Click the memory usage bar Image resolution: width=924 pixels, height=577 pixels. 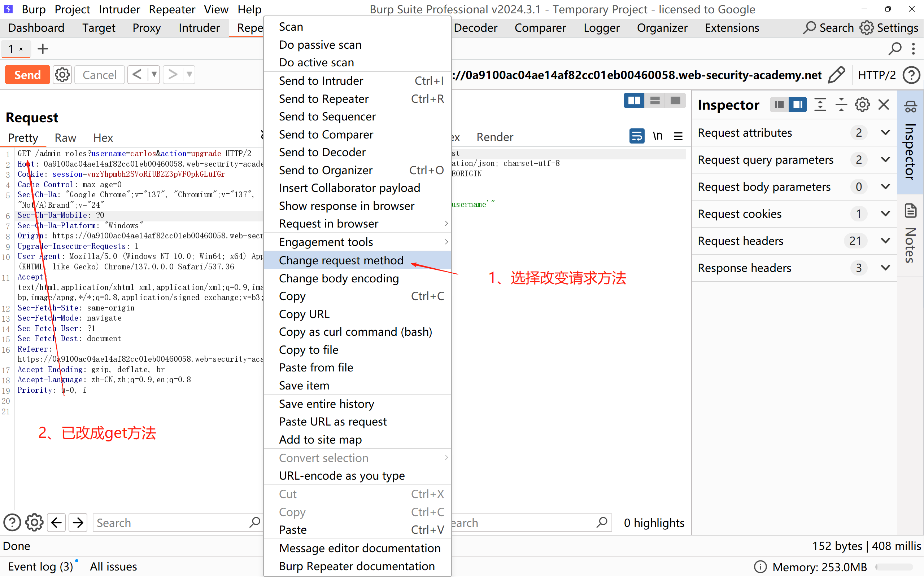point(893,567)
